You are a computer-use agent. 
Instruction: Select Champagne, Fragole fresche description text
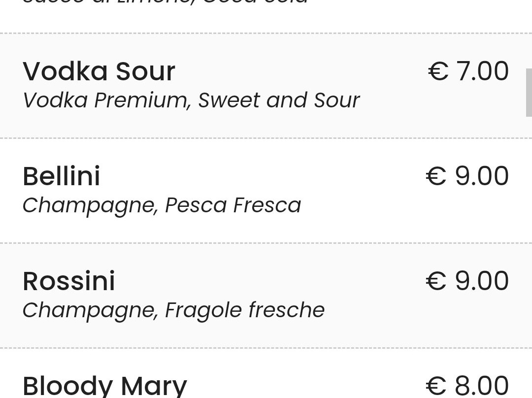(x=174, y=310)
